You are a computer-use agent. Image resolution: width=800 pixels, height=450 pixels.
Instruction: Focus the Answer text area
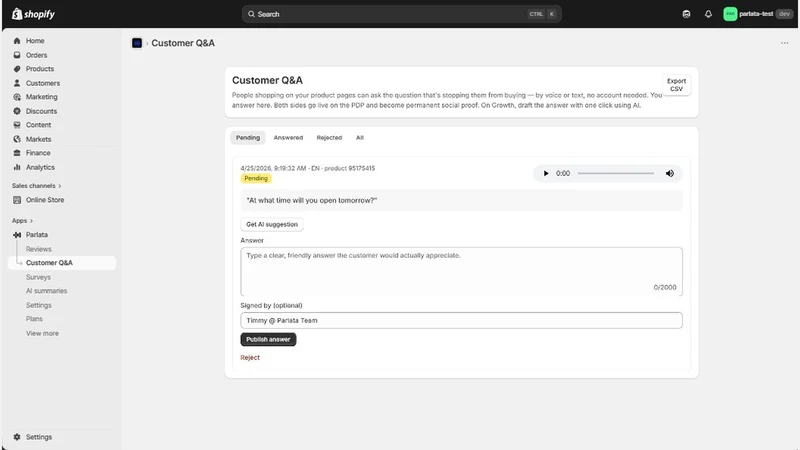(x=461, y=272)
